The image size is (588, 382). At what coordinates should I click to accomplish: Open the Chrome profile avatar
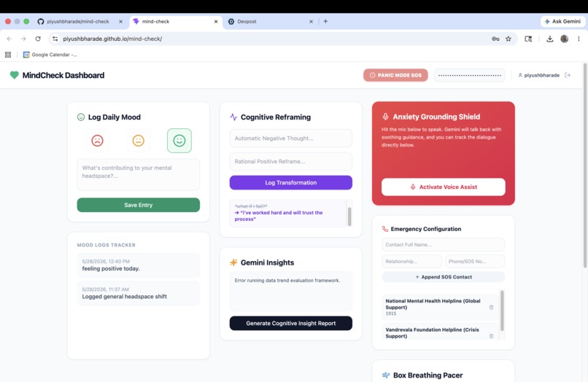coord(565,39)
